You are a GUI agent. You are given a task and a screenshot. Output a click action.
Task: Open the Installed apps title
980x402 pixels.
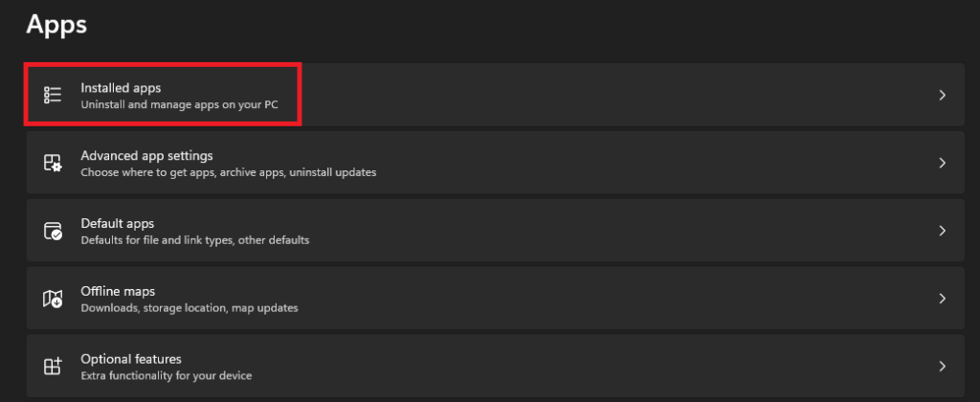[121, 87]
